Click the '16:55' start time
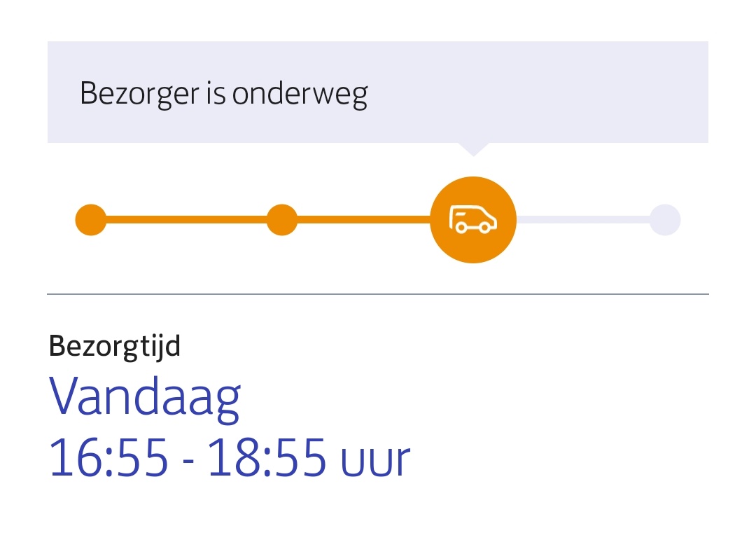This screenshot has width=756, height=540. click(109, 457)
